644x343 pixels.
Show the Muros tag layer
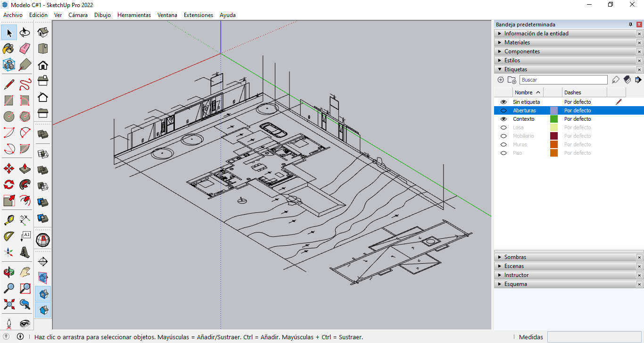(x=504, y=144)
